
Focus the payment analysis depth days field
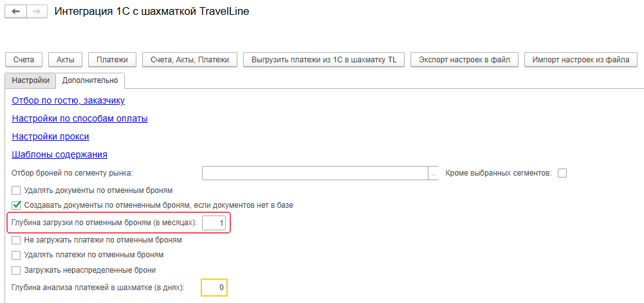[214, 288]
